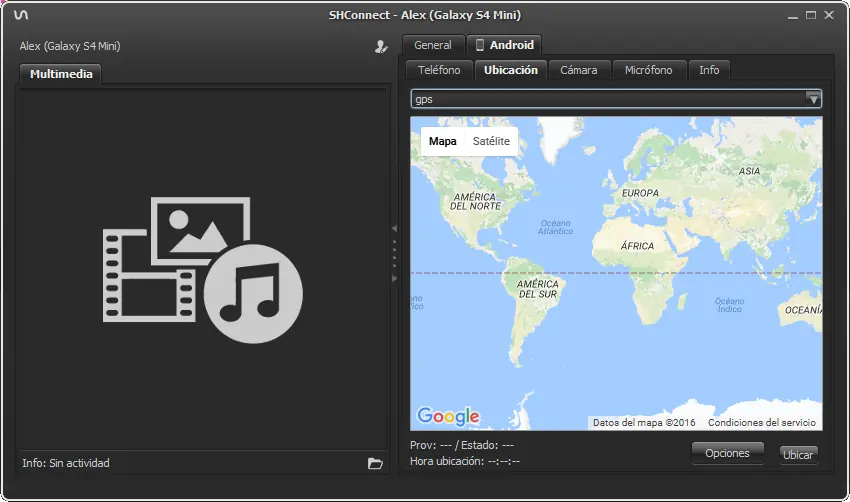This screenshot has width=850, height=502.
Task: Click the Océano Índico map label
Action: coord(729,305)
